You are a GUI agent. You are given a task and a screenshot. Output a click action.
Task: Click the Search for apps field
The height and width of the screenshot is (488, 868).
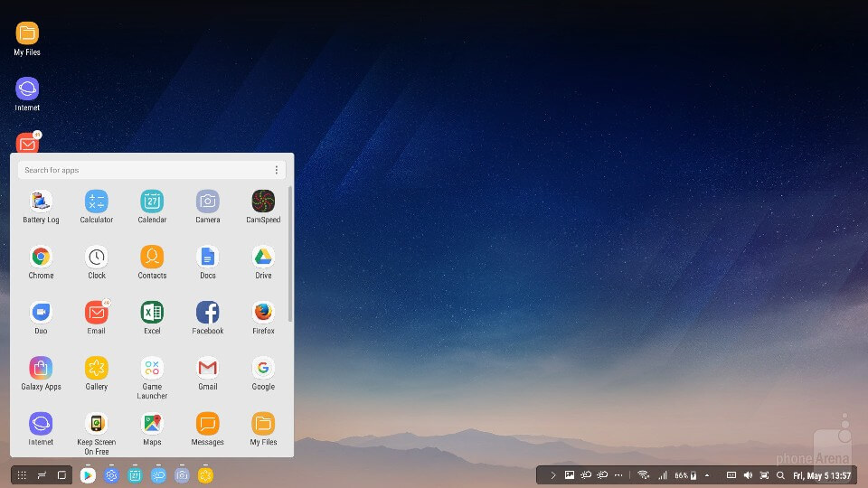point(145,170)
